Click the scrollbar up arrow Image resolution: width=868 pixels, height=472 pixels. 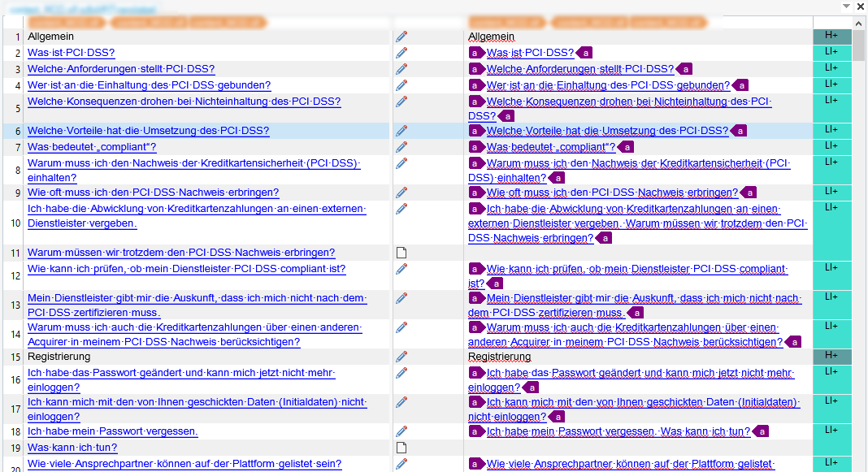858,24
